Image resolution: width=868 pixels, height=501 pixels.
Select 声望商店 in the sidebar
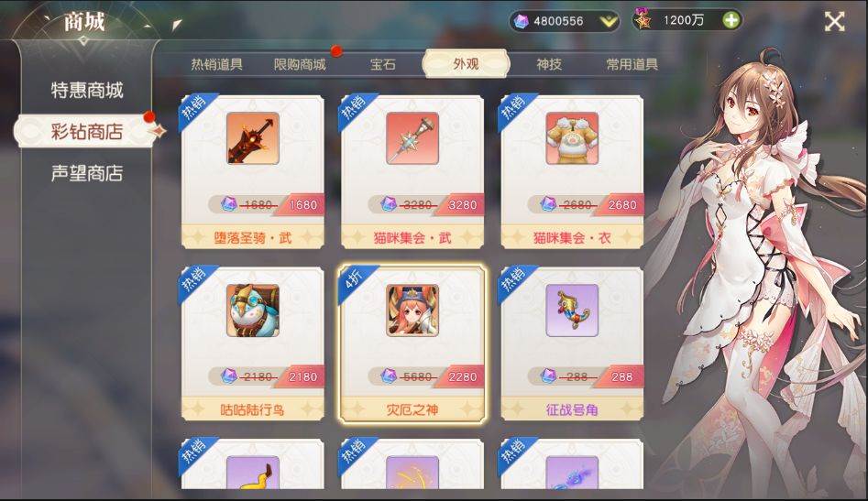87,173
